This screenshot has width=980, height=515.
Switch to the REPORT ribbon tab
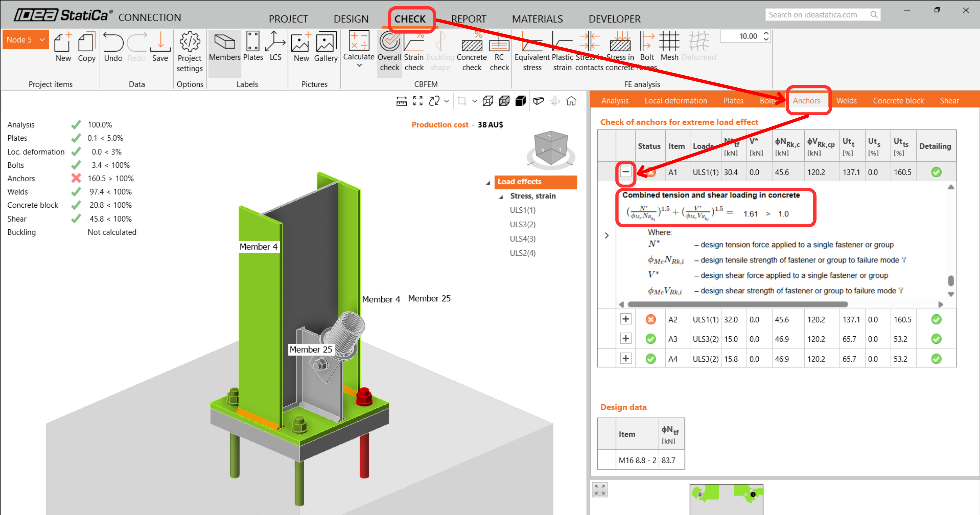tap(469, 19)
